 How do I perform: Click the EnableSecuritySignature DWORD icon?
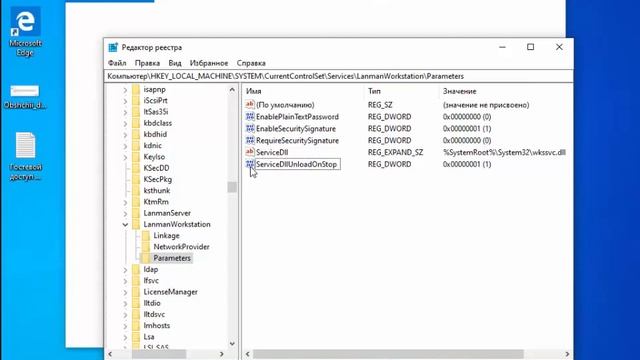coord(250,128)
